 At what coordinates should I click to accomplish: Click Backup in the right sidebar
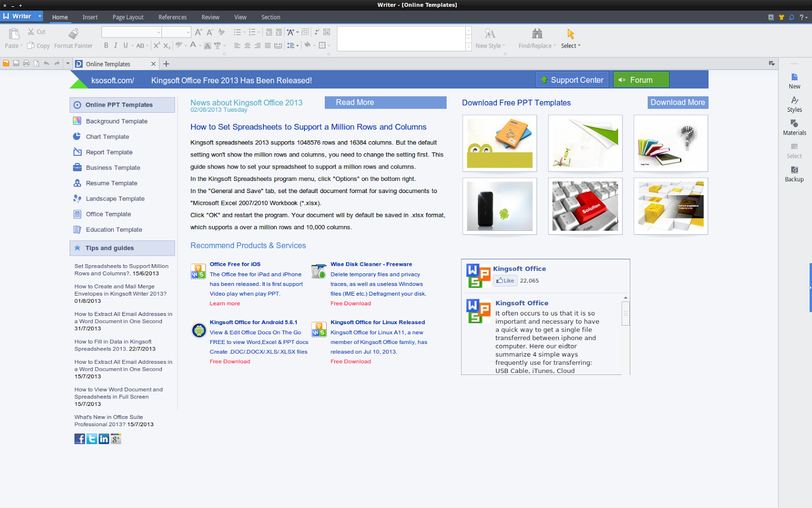pos(794,174)
